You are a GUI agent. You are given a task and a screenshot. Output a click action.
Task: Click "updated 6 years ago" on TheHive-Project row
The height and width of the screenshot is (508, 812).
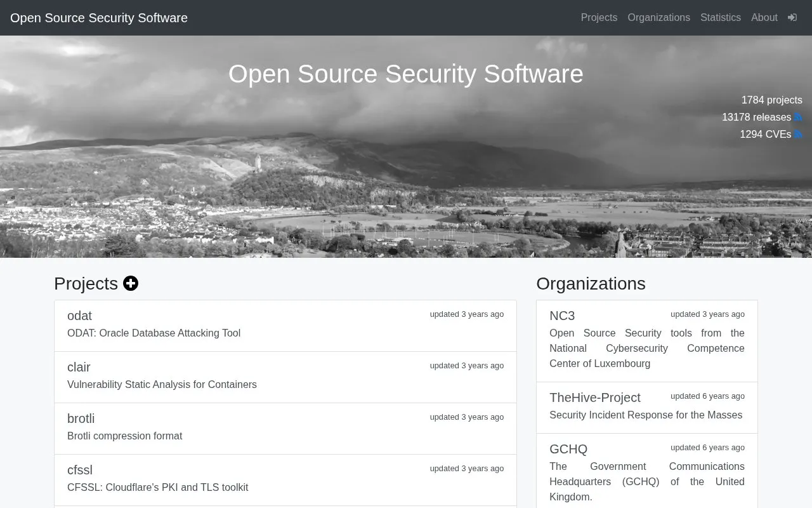click(708, 396)
